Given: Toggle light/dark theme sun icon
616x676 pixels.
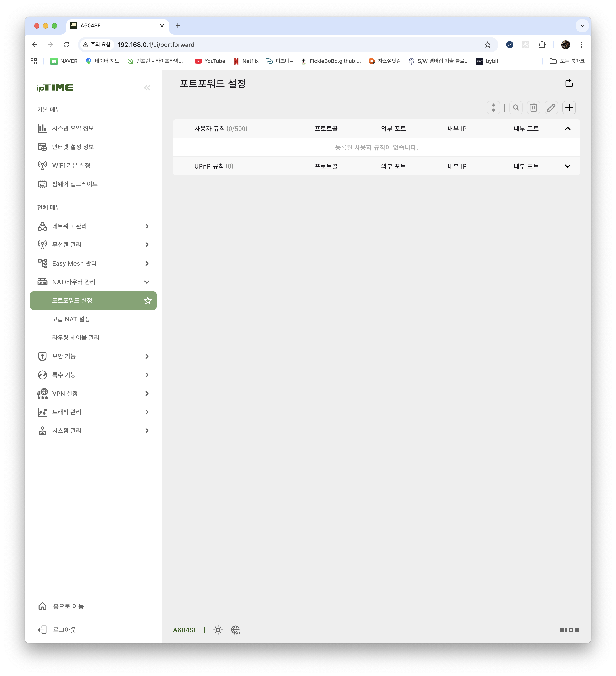Looking at the screenshot, I should (218, 630).
